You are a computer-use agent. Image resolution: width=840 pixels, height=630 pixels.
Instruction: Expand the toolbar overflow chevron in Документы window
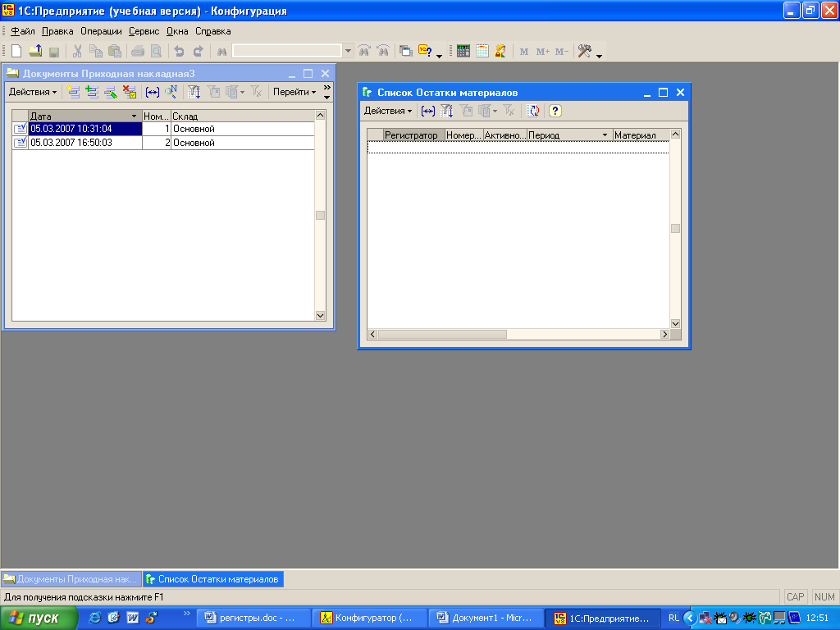click(x=326, y=92)
